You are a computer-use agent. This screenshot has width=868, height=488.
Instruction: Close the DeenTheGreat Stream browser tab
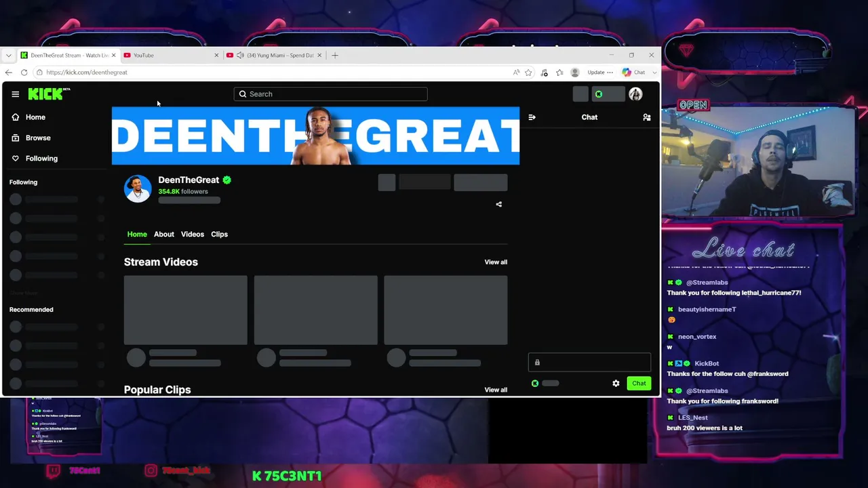[113, 56]
